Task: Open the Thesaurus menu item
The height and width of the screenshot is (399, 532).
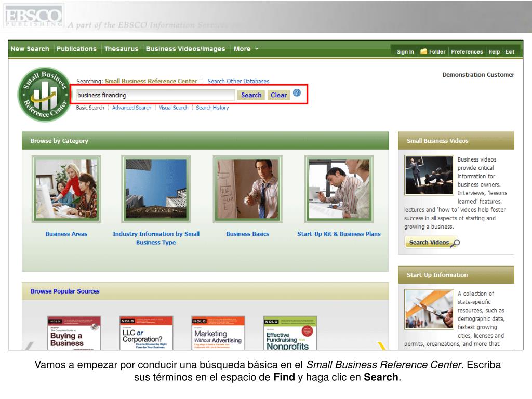Action: click(121, 49)
